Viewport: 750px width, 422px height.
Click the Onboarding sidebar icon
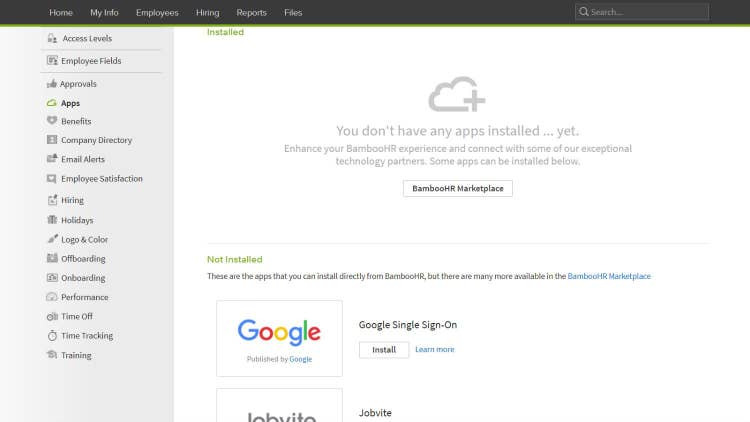[52, 278]
